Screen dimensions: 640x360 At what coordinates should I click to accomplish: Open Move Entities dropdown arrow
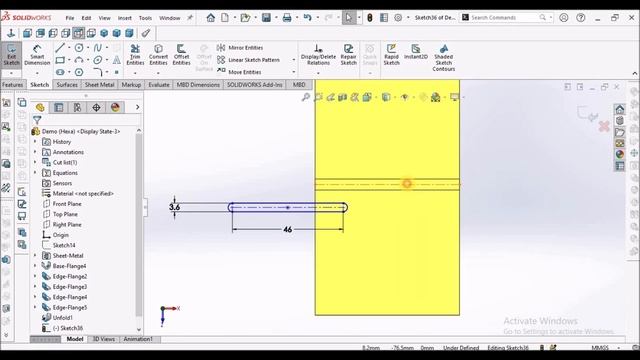293,72
